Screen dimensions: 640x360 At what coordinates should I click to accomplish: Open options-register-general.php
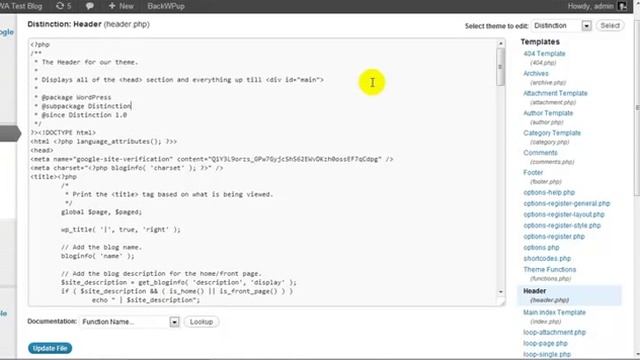(567, 203)
